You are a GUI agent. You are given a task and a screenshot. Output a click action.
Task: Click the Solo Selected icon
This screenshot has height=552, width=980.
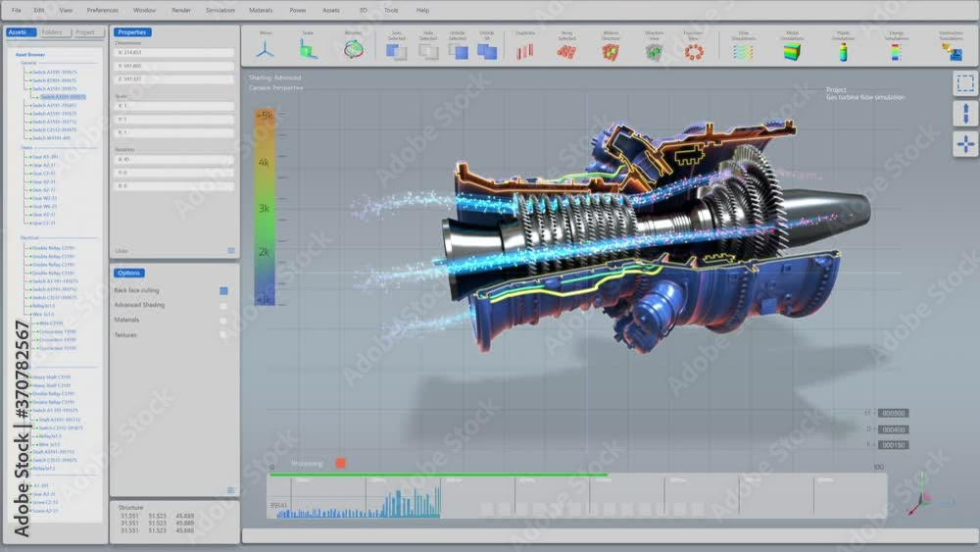pos(396,52)
